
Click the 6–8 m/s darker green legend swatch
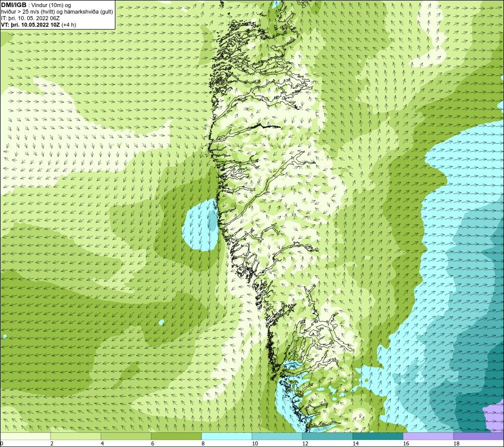(x=176, y=436)
